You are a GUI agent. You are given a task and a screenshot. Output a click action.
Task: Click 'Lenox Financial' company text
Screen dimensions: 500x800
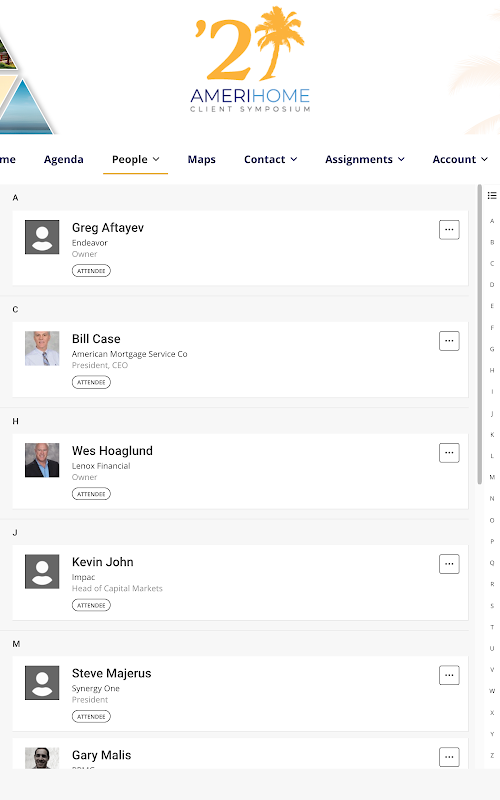(101, 466)
